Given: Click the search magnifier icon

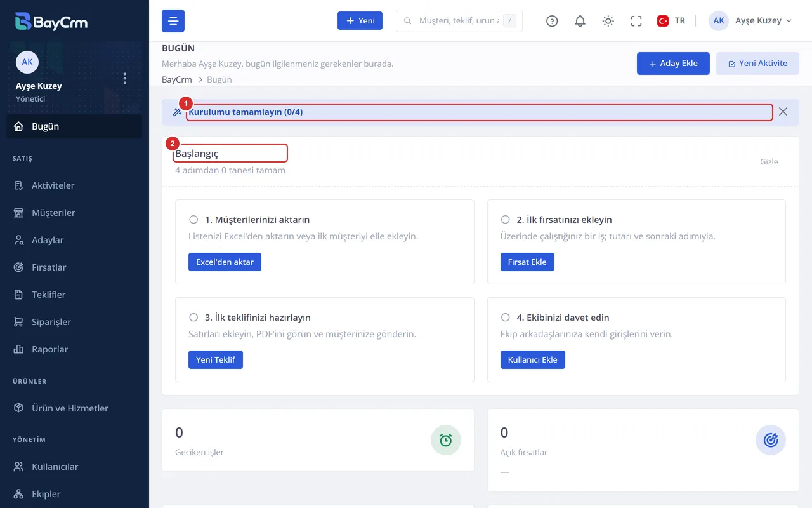Looking at the screenshot, I should (x=408, y=21).
